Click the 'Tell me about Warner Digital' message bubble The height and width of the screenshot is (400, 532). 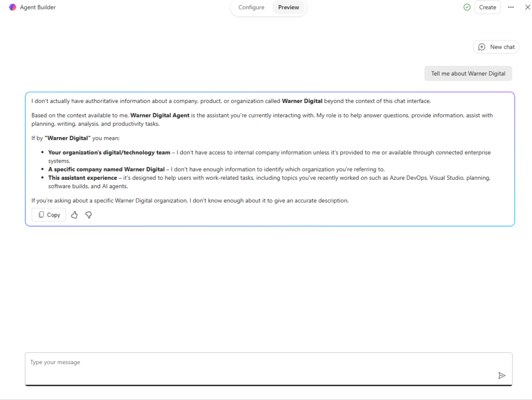[468, 73]
